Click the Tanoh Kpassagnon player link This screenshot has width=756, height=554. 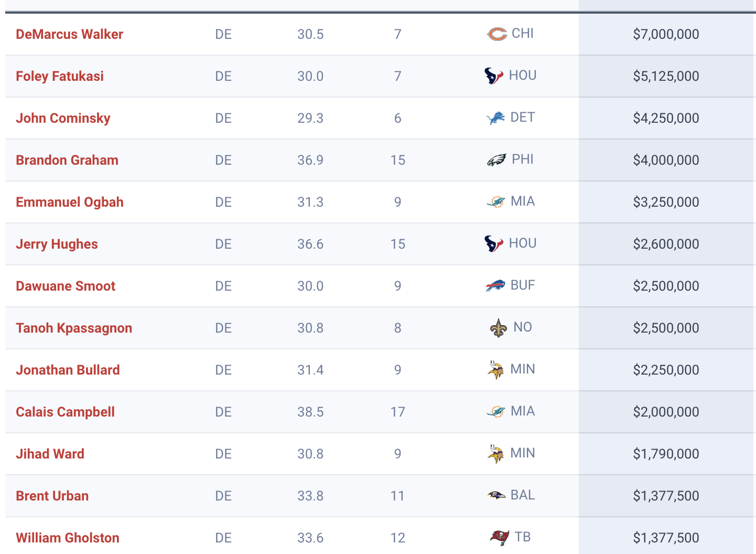[74, 328]
